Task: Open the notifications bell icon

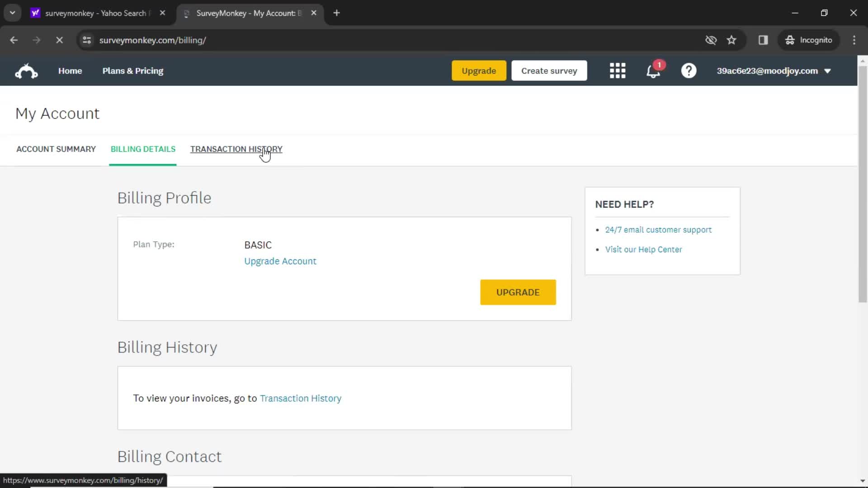Action: coord(654,71)
